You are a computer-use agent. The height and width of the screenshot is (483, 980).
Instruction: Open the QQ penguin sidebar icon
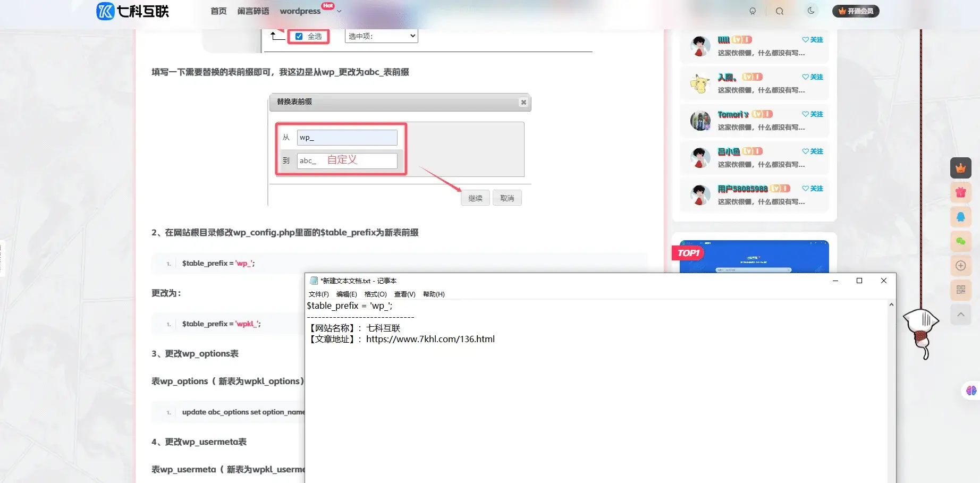(x=960, y=217)
